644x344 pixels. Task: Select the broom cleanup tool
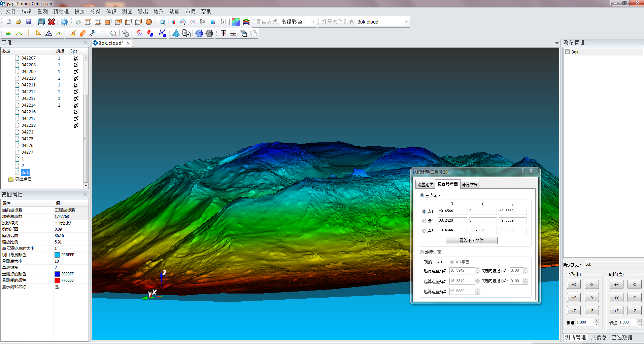tap(73, 33)
